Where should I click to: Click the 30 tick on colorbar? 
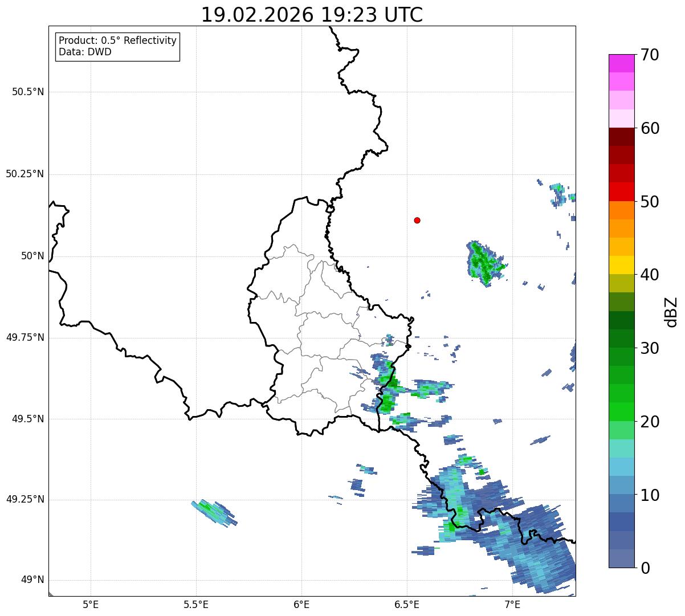[x=650, y=348]
